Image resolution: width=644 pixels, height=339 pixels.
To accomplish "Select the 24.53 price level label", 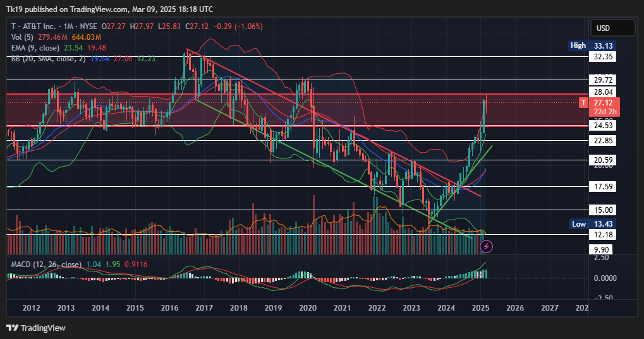I will [603, 126].
